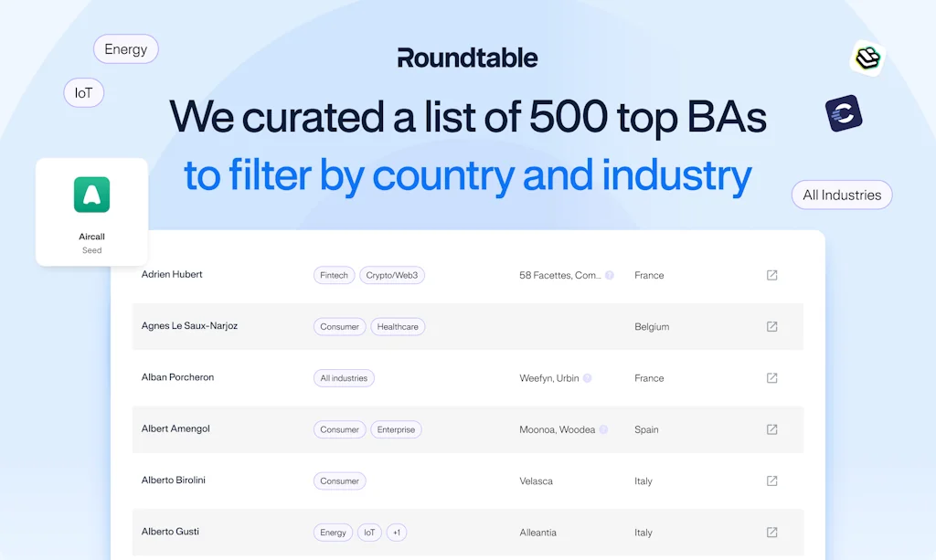Expand the +1 badge on Alberto Gusti's tags
The image size is (936, 560).
(x=397, y=532)
